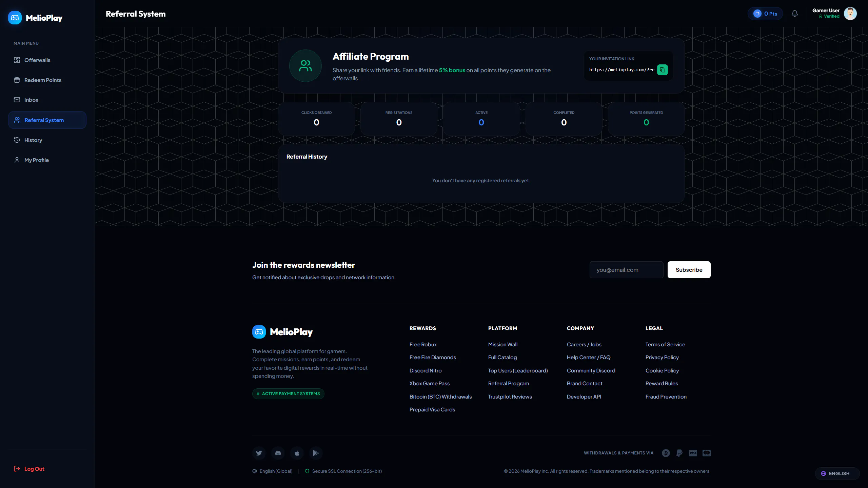This screenshot has height=488, width=868.
Task: Open the Xbox Game Pass link
Action: coord(430,384)
